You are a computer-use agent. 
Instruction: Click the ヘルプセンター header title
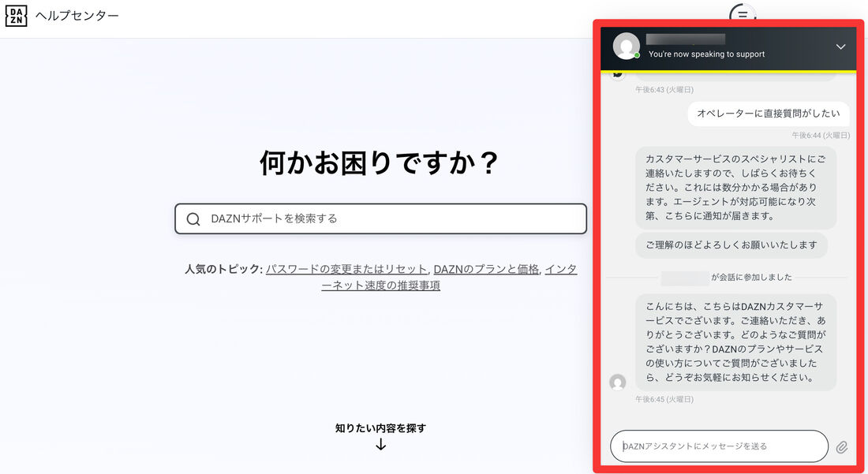(76, 15)
